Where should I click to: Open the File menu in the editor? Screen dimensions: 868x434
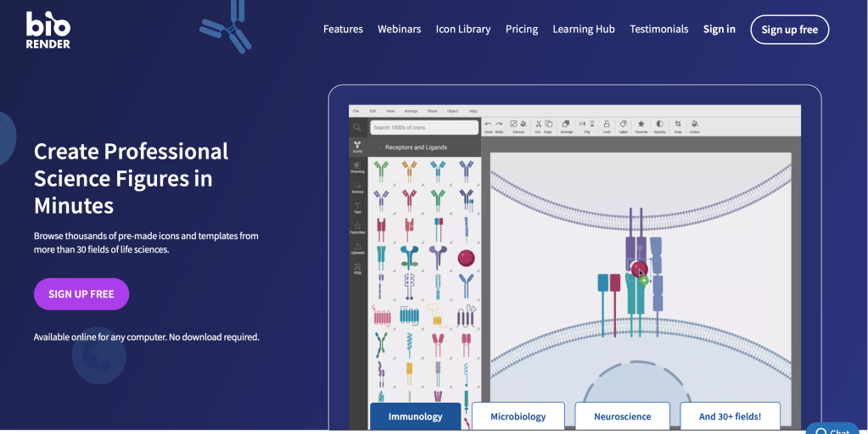356,111
